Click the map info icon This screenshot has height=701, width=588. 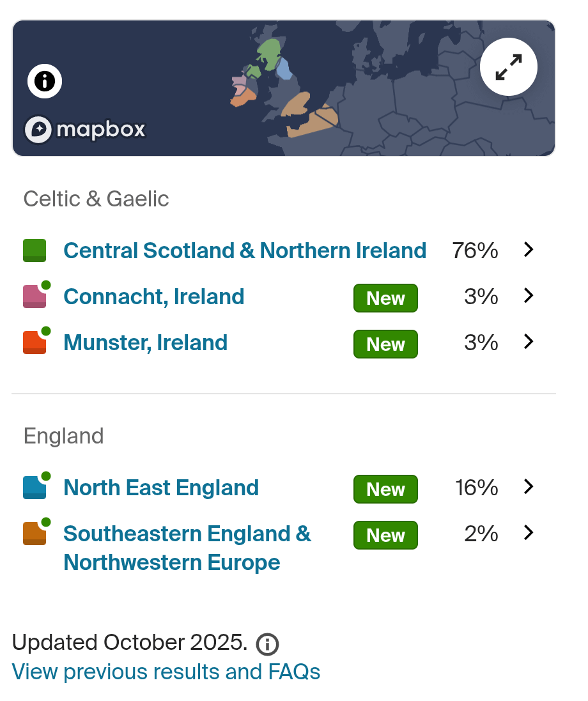coord(45,81)
